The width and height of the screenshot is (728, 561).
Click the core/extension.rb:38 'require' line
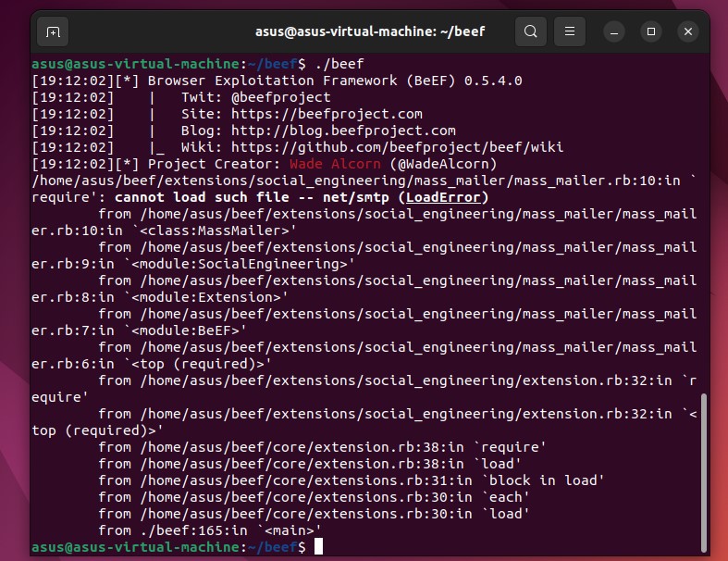pos(322,447)
